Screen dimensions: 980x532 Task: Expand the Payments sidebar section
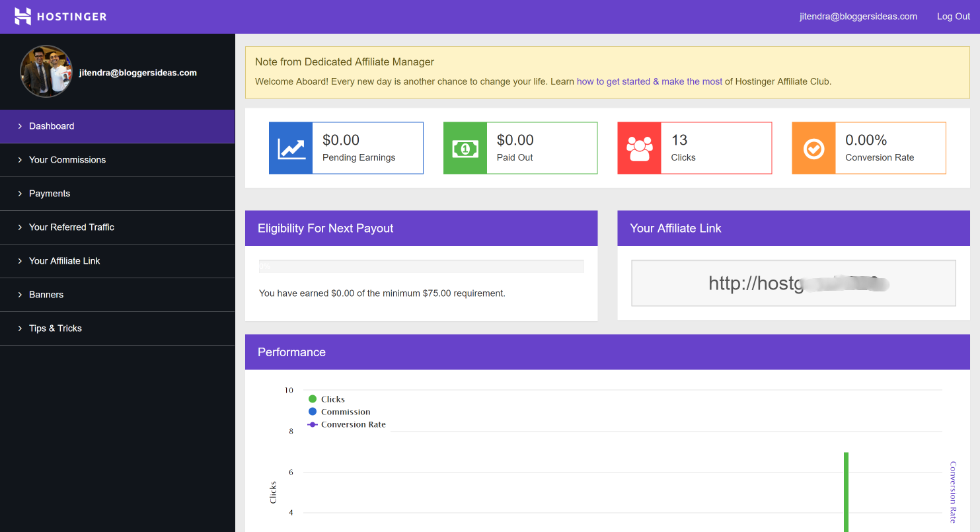[x=50, y=193]
